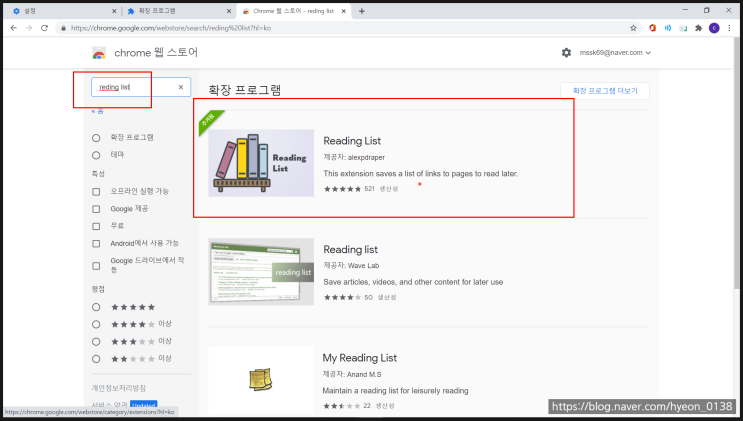
Task: Open the Reading List bookshelf thumbnail
Action: coord(261,163)
